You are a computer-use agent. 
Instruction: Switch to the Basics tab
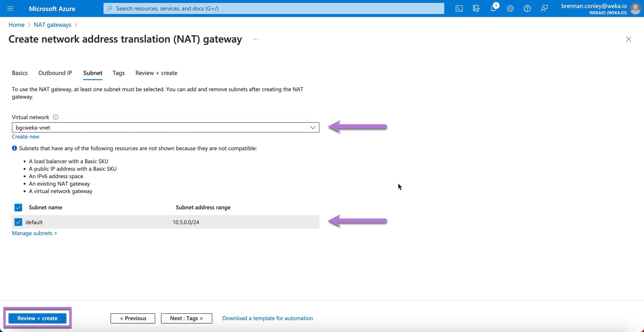[20, 73]
